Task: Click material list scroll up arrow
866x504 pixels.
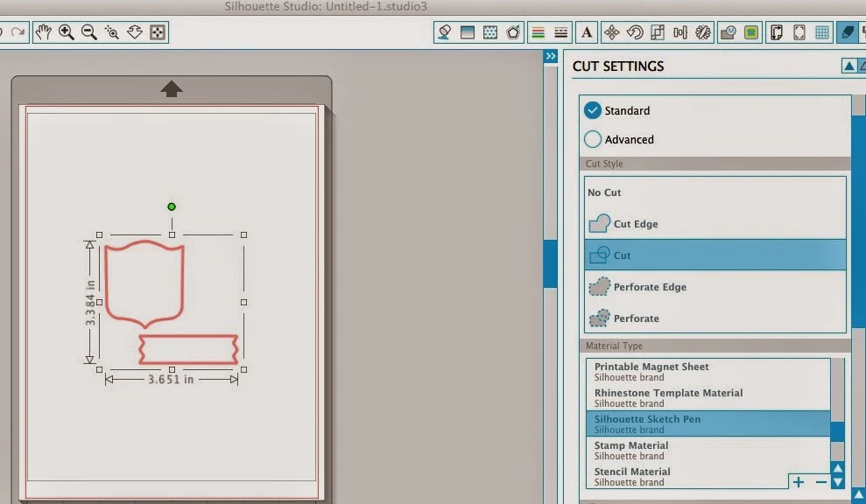Action: [838, 469]
